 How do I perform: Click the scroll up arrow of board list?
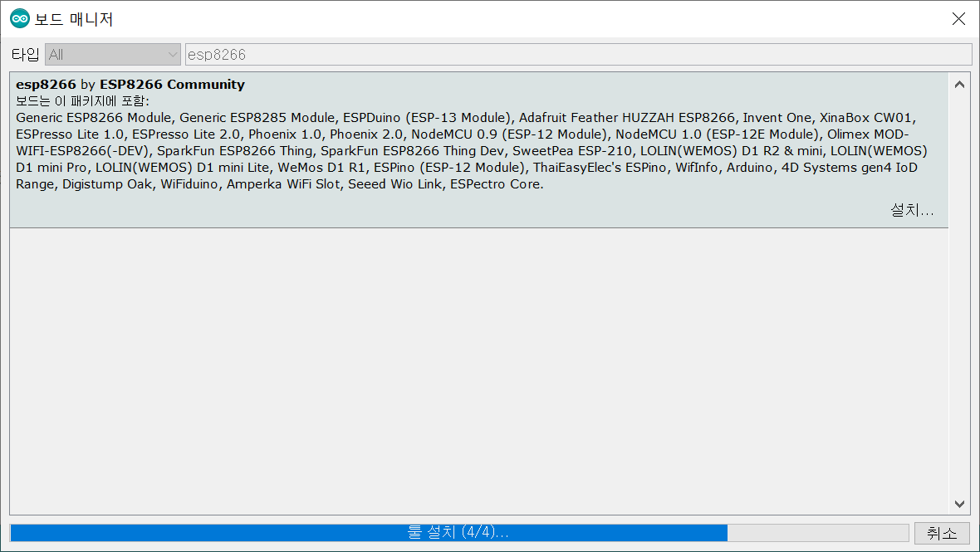click(959, 85)
